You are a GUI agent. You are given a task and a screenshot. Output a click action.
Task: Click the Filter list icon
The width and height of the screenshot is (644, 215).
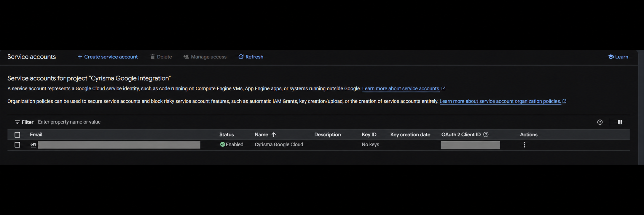(x=17, y=122)
